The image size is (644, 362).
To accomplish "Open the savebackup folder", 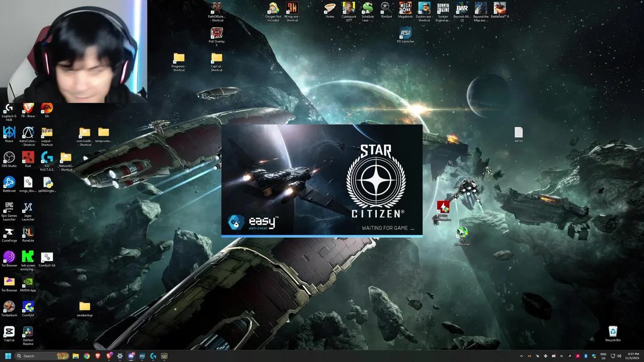I will (85, 309).
